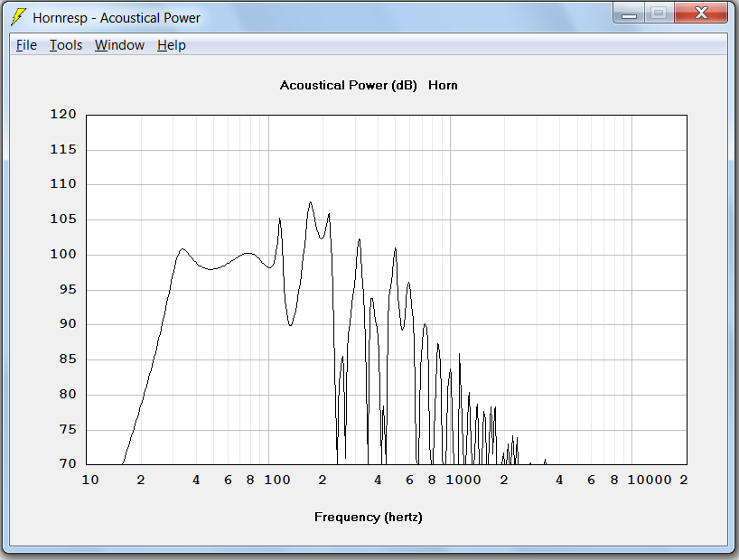Click the 75 dB axis label
Viewport: 739px width, 560px height.
pos(68,429)
